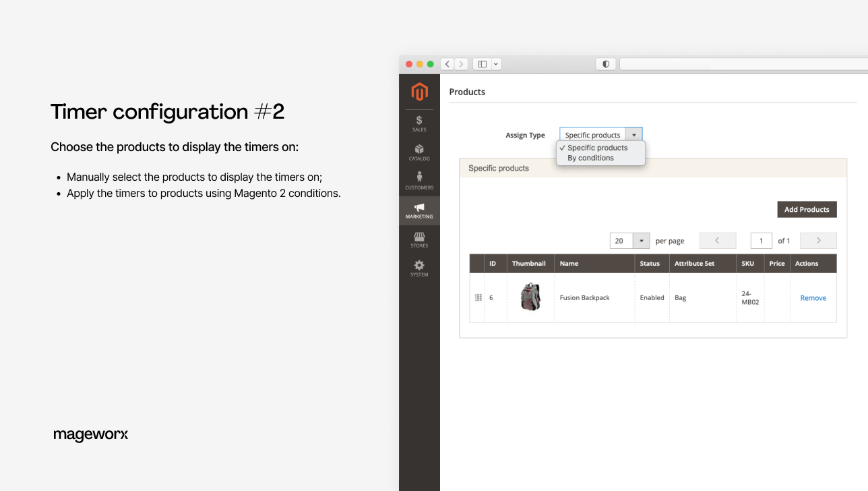Click the next page arrow control
Image resolution: width=868 pixels, height=491 pixels.
pyautogui.click(x=817, y=240)
